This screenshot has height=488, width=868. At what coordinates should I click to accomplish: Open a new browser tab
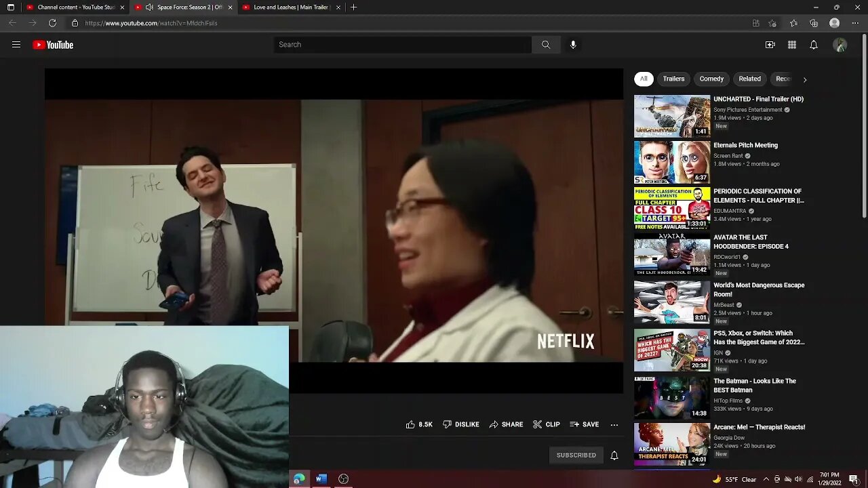point(353,7)
